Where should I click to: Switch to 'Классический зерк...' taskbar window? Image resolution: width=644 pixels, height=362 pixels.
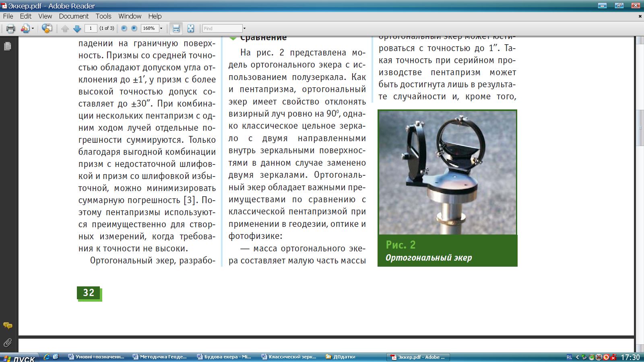pyautogui.click(x=289, y=357)
